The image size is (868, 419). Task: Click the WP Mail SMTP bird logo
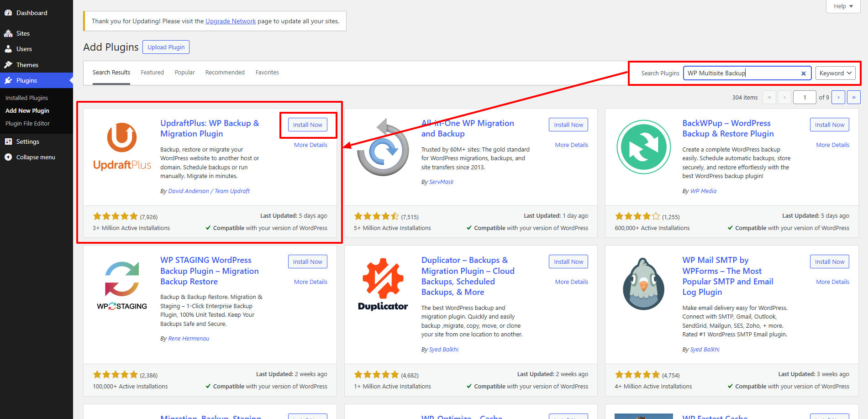[x=644, y=284]
